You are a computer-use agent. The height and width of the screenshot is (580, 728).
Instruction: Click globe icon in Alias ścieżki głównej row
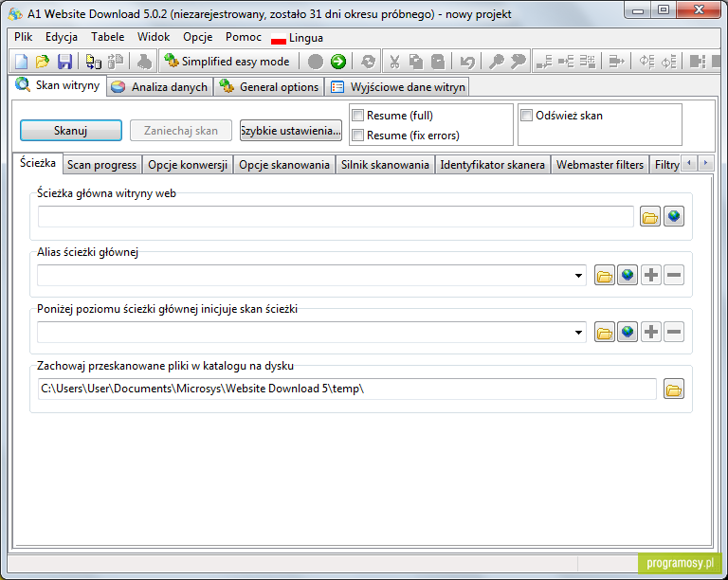pyautogui.click(x=628, y=275)
